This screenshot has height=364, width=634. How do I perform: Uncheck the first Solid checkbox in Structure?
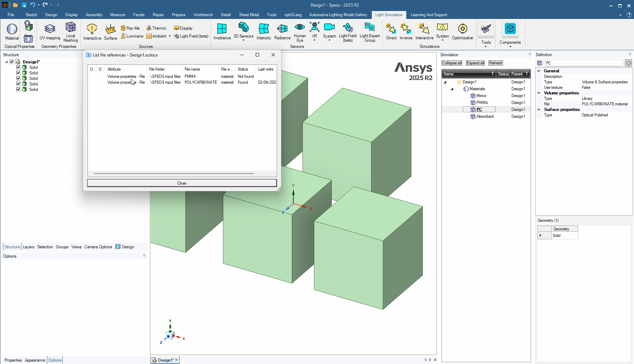click(19, 67)
